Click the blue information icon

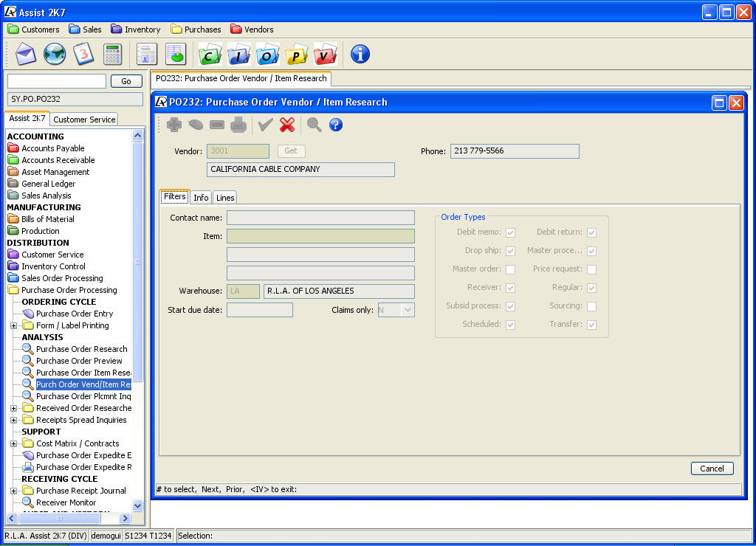(x=360, y=54)
